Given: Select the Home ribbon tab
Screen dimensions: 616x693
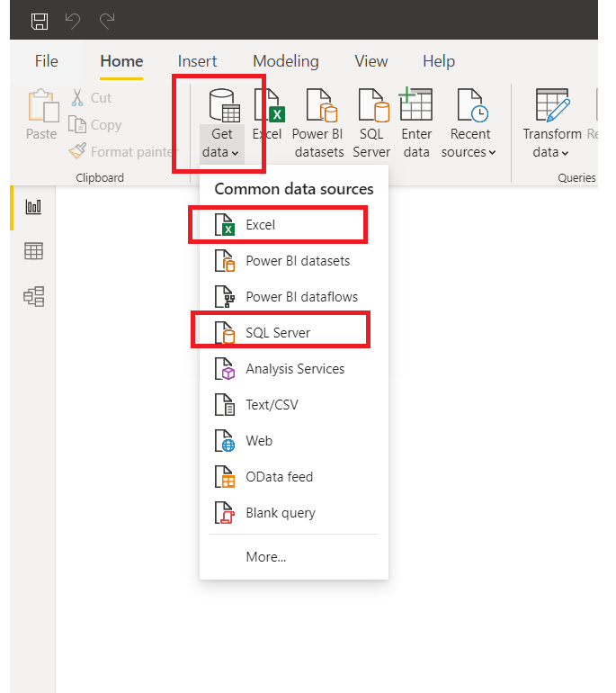Looking at the screenshot, I should point(121,61).
